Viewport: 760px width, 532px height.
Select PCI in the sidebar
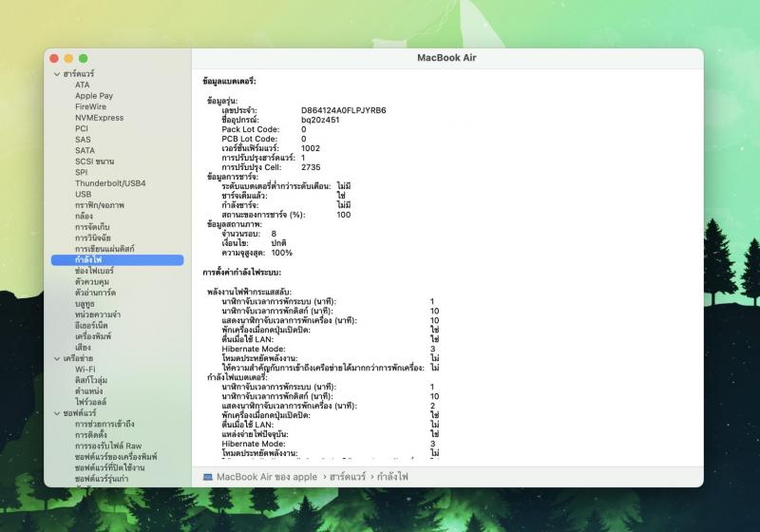(82, 128)
